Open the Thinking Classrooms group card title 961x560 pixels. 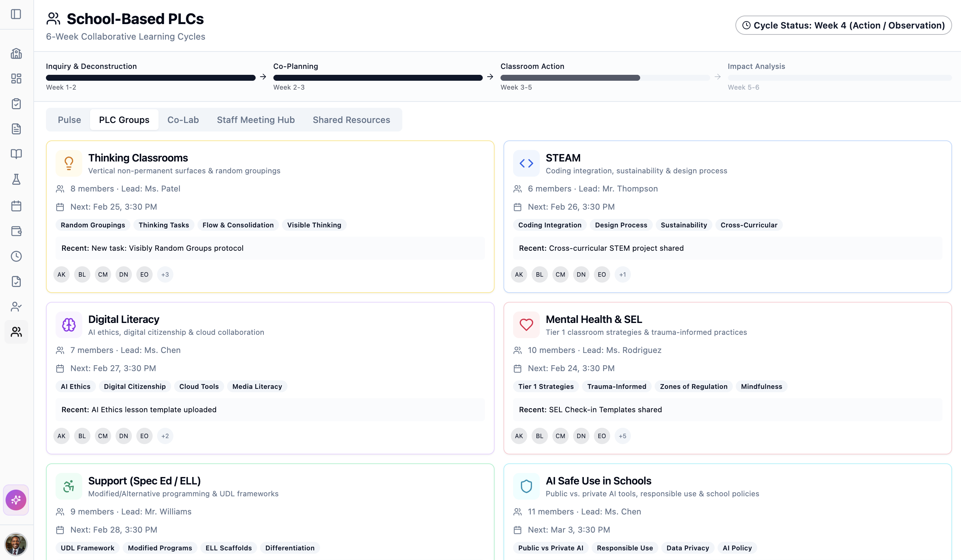138,158
